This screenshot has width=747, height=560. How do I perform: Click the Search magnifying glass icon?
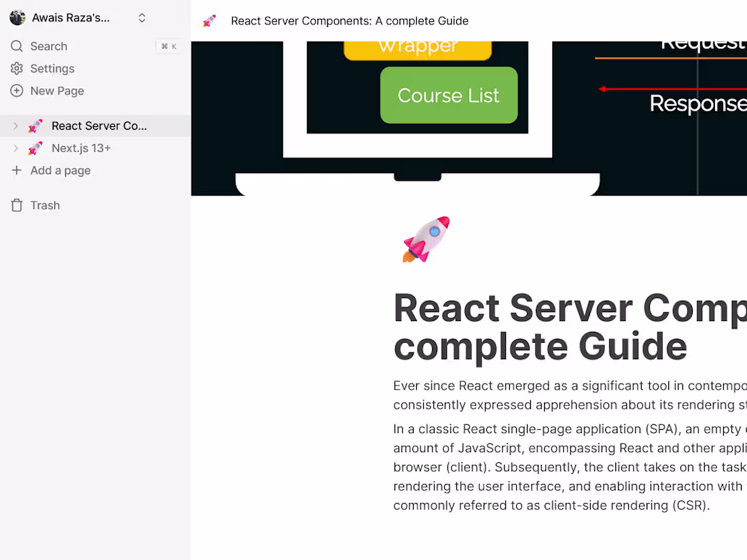click(x=16, y=46)
